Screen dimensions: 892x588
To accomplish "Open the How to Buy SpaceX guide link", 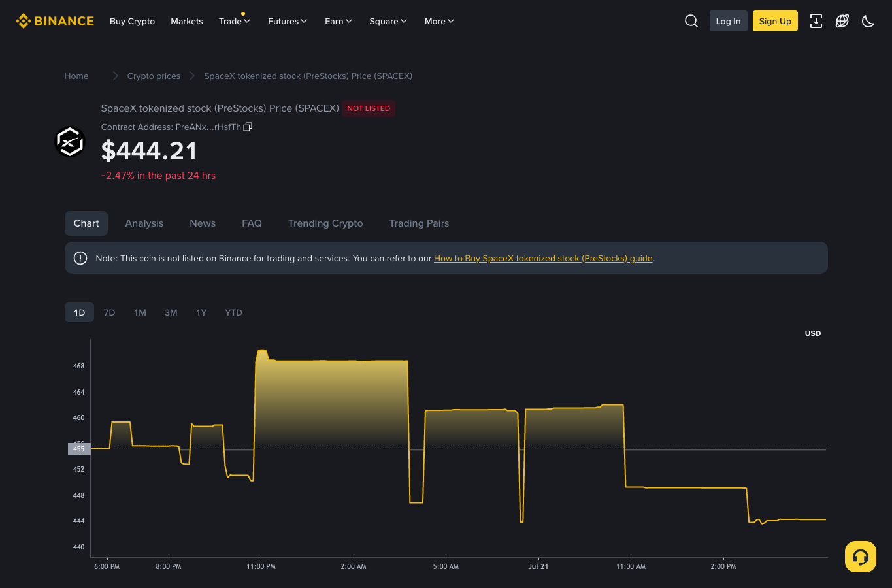I will pos(543,258).
